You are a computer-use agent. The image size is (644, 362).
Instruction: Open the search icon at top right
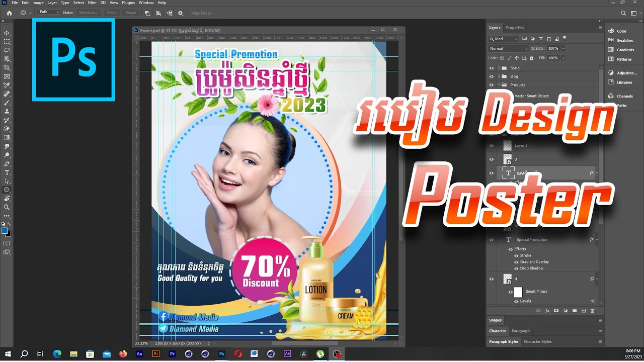(624, 13)
